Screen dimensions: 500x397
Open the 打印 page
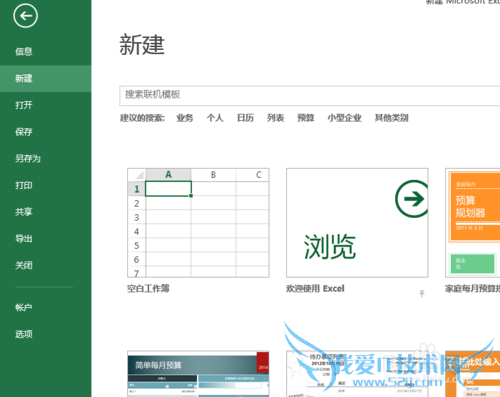[24, 185]
